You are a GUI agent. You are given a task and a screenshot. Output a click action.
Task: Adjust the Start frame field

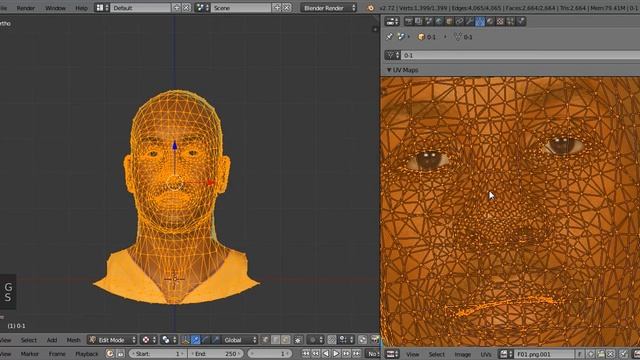(158, 354)
